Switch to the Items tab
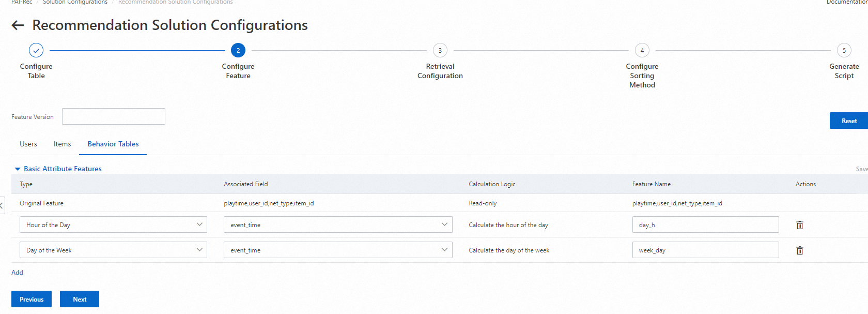This screenshot has height=314, width=868. [x=63, y=144]
